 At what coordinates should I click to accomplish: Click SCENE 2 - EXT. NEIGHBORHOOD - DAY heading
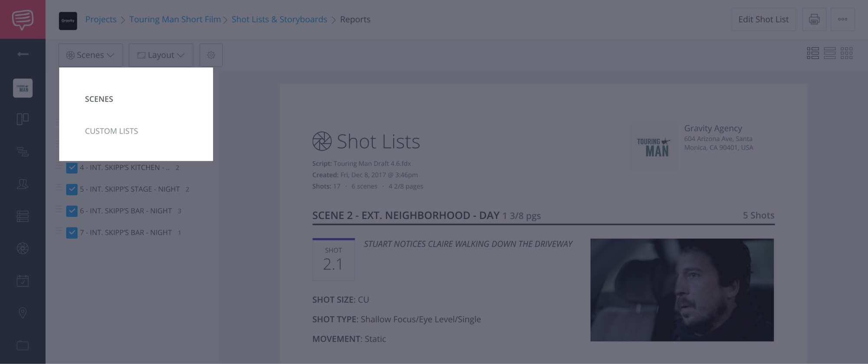[x=406, y=215]
